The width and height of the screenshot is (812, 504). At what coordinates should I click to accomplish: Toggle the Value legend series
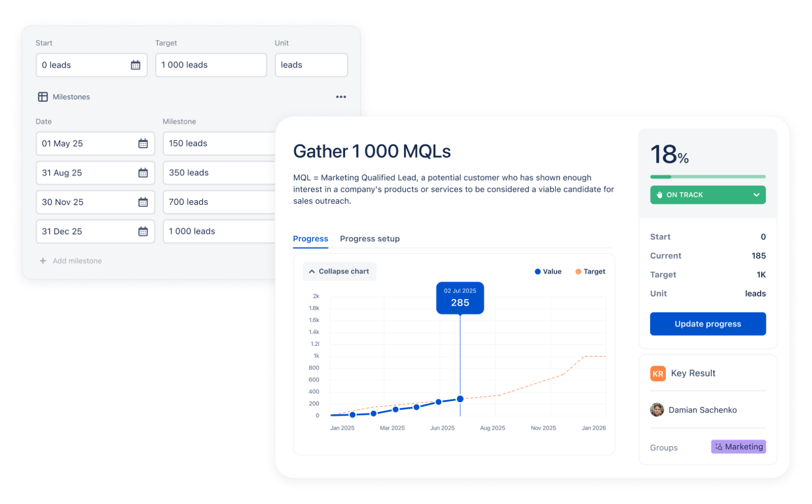(548, 271)
